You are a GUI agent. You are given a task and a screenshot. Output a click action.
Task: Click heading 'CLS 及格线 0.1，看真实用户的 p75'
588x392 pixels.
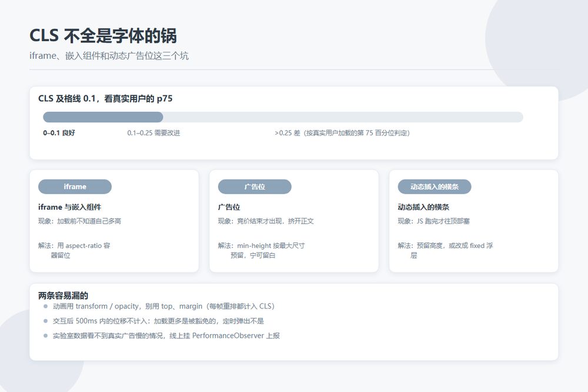[x=105, y=98]
